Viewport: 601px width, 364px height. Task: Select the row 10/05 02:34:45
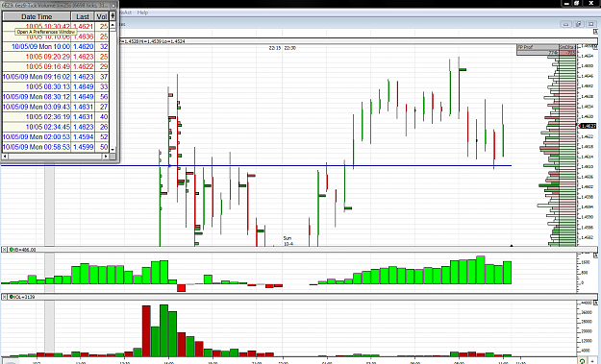click(x=56, y=127)
